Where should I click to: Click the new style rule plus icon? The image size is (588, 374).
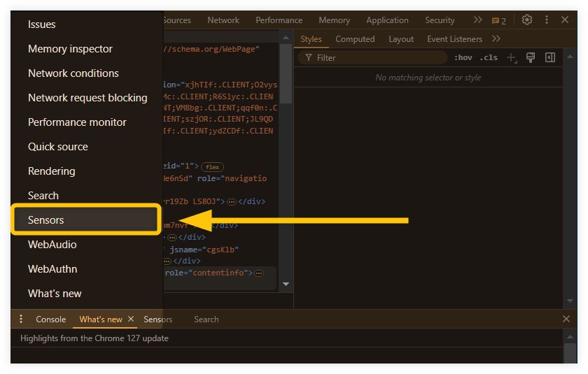pos(512,57)
